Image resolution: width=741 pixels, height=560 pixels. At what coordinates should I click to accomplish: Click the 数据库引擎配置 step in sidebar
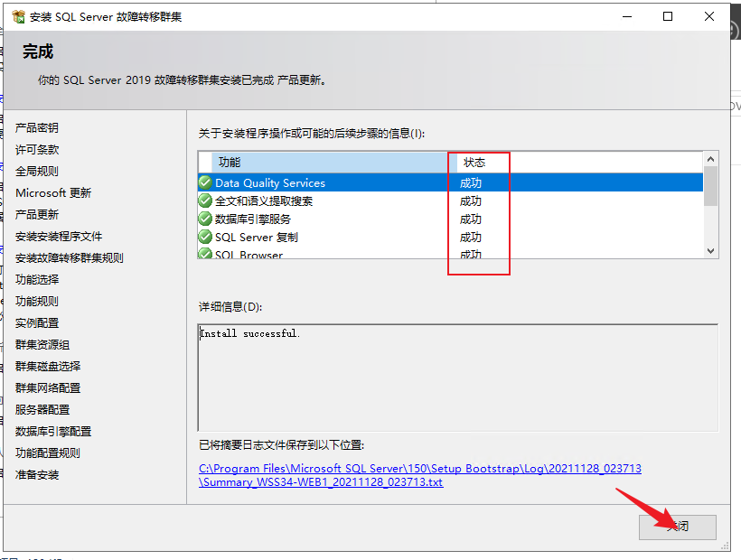pyautogui.click(x=53, y=432)
